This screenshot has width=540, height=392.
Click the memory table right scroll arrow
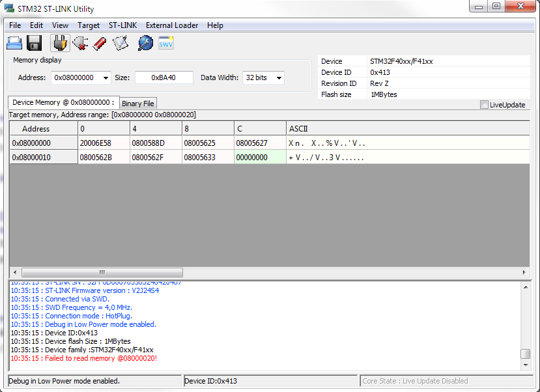pyautogui.click(x=524, y=272)
